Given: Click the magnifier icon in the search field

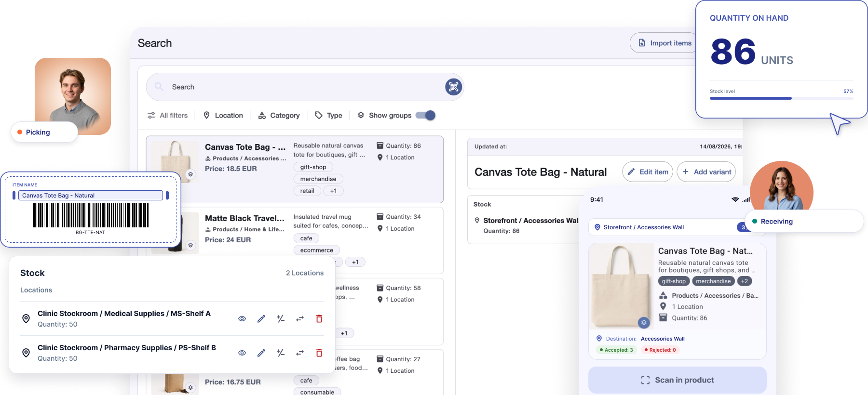Looking at the screenshot, I should [159, 87].
